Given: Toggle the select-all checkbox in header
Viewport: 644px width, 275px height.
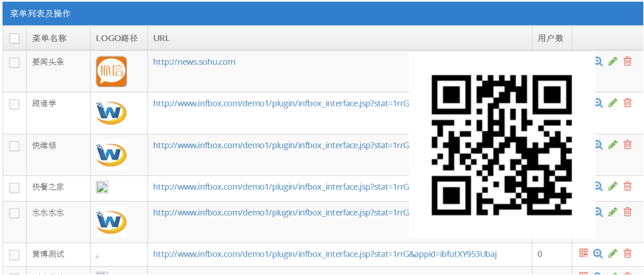Looking at the screenshot, I should tap(15, 38).
